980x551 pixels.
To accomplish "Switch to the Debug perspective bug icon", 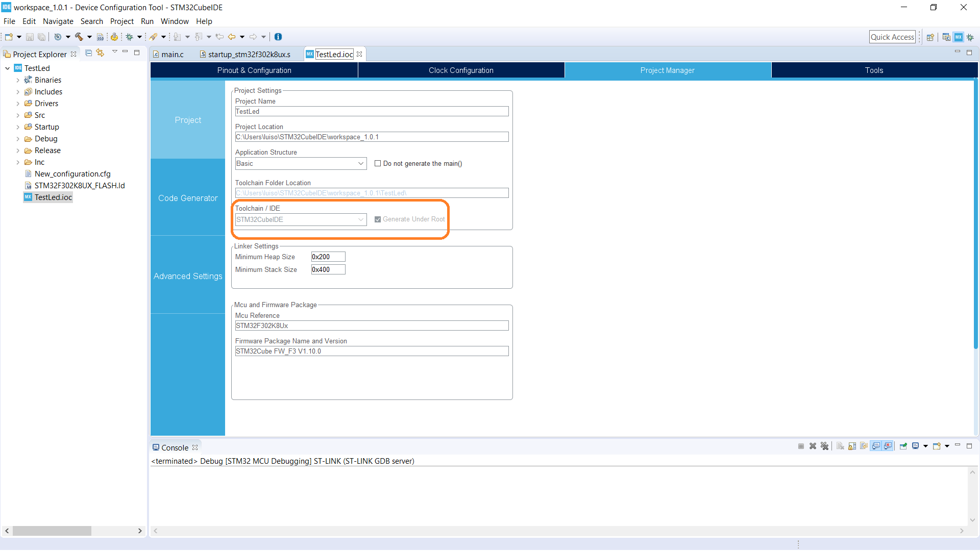I will coord(970,37).
